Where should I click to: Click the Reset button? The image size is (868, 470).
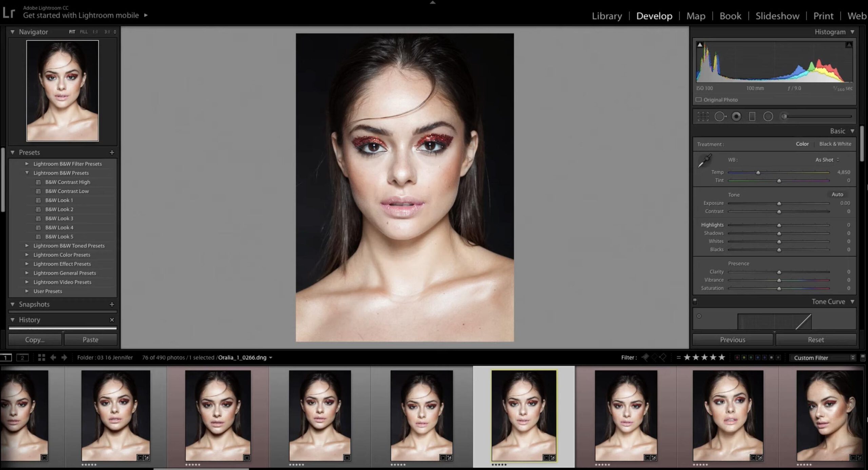pyautogui.click(x=815, y=340)
